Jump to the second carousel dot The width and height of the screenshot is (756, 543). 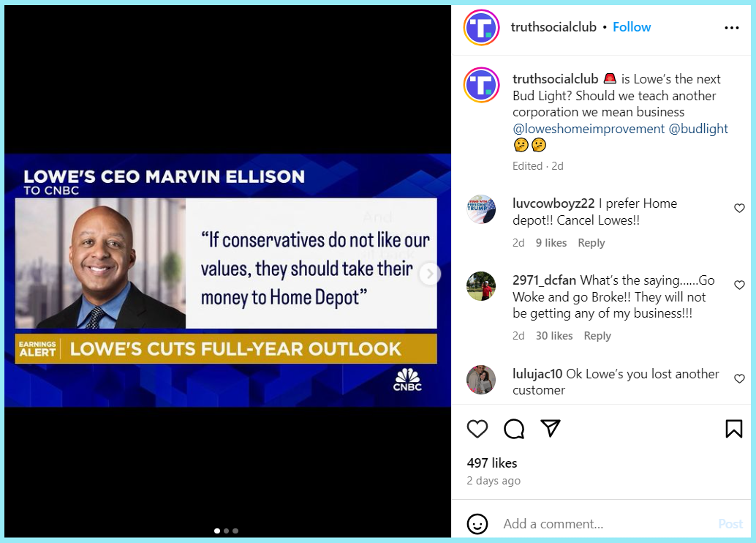coord(226,531)
